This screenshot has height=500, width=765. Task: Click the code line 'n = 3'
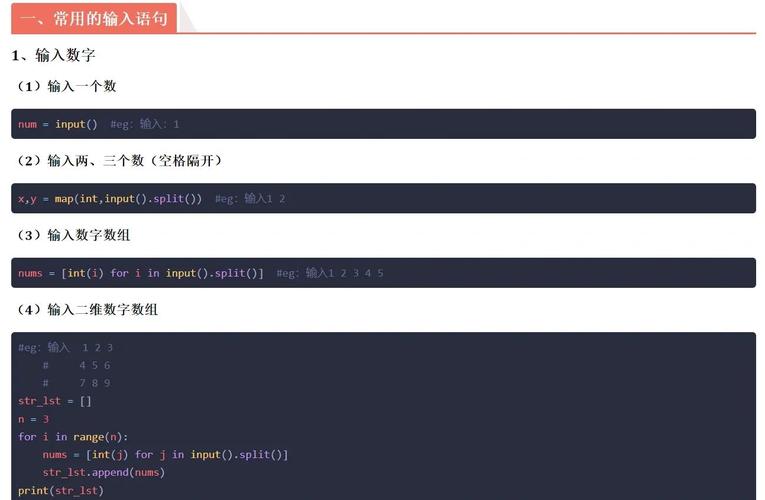click(x=33, y=419)
